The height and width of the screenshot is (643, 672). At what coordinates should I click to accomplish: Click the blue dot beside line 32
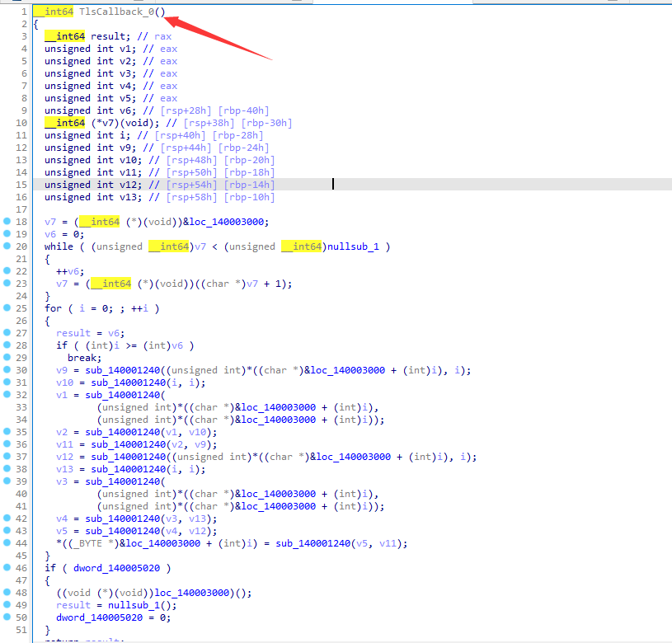point(7,394)
